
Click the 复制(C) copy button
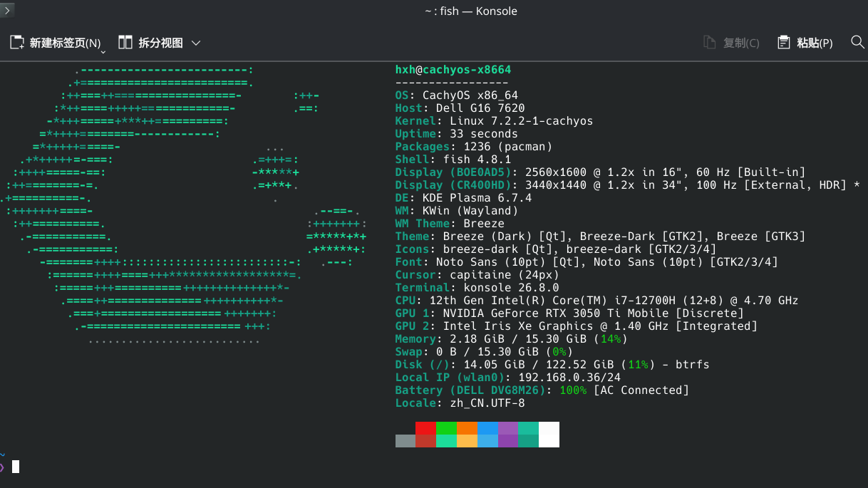pos(731,43)
